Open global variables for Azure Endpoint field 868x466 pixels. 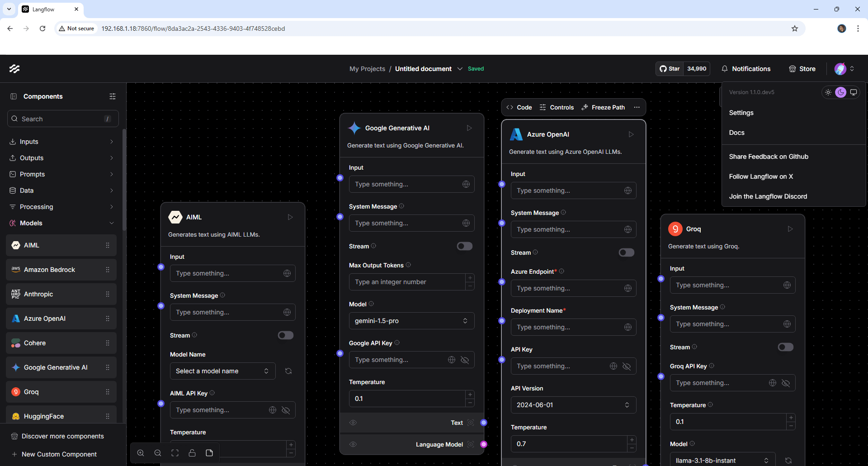click(x=628, y=288)
